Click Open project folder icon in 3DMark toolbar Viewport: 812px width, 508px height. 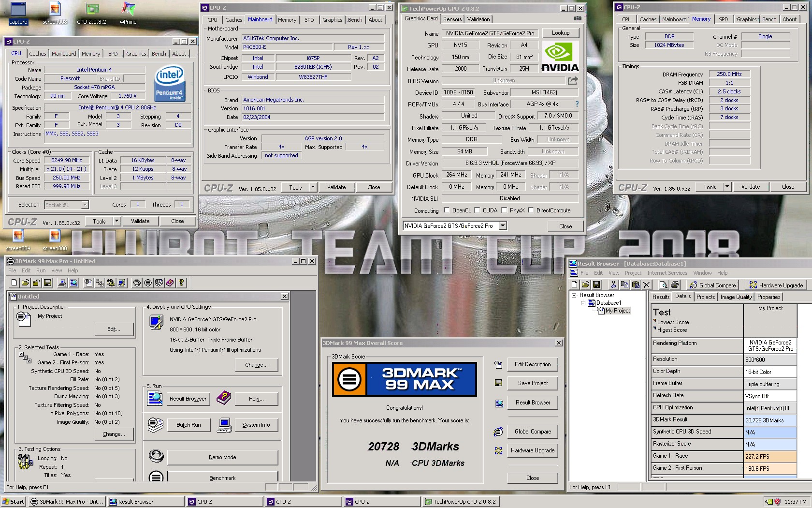[25, 283]
